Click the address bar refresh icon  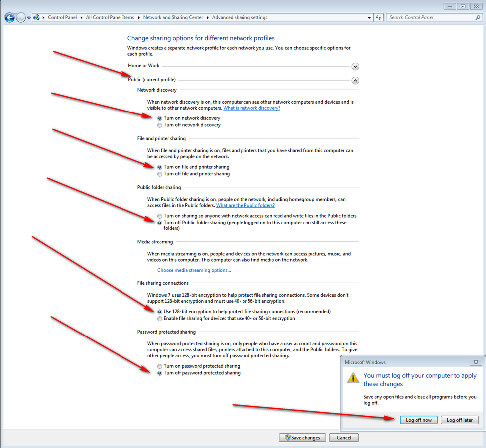click(378, 17)
